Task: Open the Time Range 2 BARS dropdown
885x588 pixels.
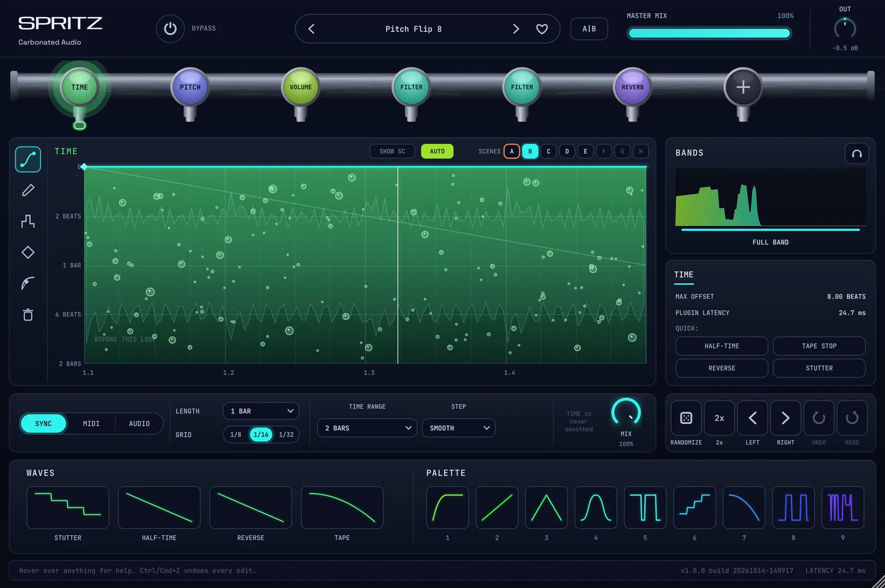Action: (x=367, y=428)
